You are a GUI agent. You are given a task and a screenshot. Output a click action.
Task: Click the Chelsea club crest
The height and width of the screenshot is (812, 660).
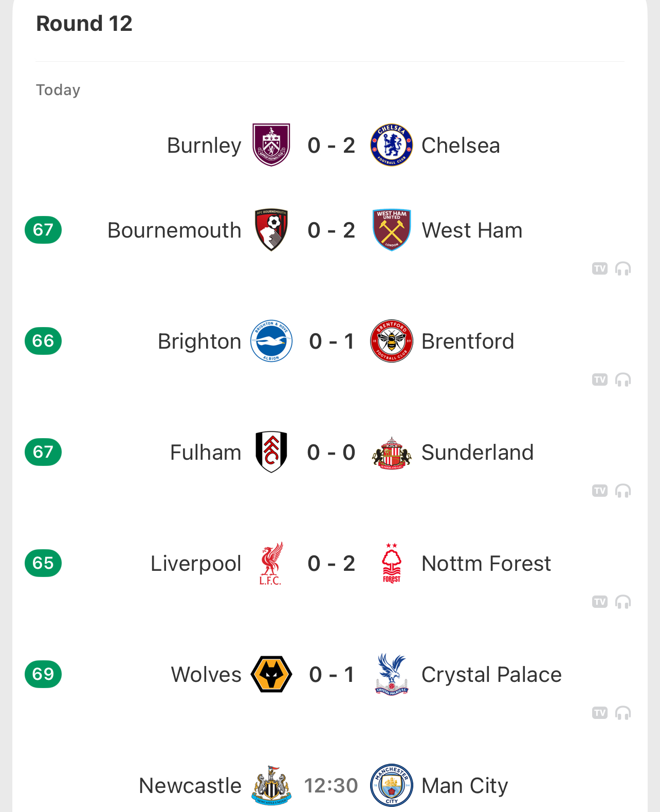[x=392, y=145]
